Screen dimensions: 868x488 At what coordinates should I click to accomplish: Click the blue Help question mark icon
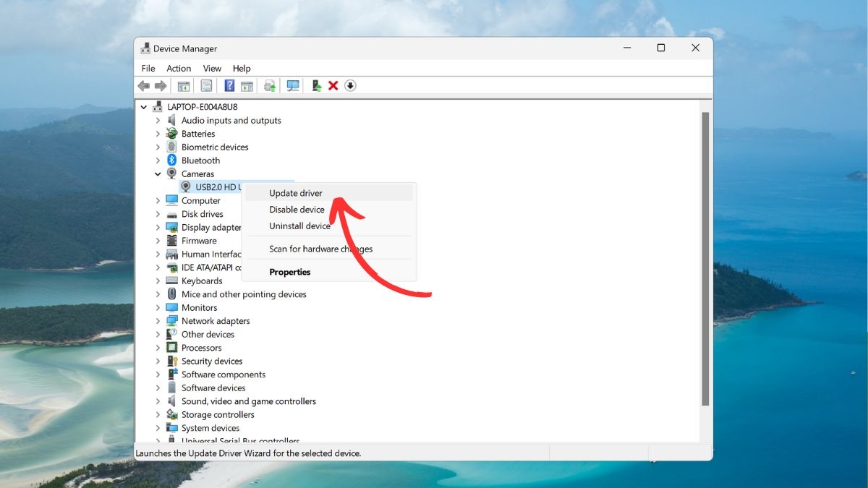pyautogui.click(x=229, y=85)
